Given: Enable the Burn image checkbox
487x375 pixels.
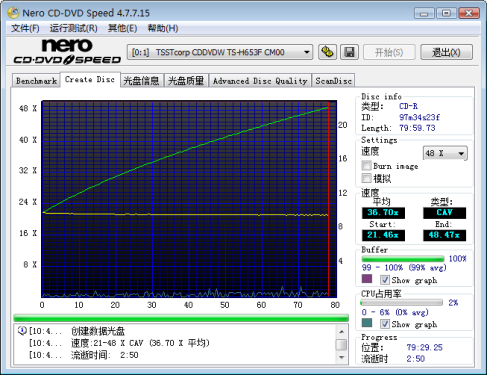Looking at the screenshot, I should tap(367, 166).
